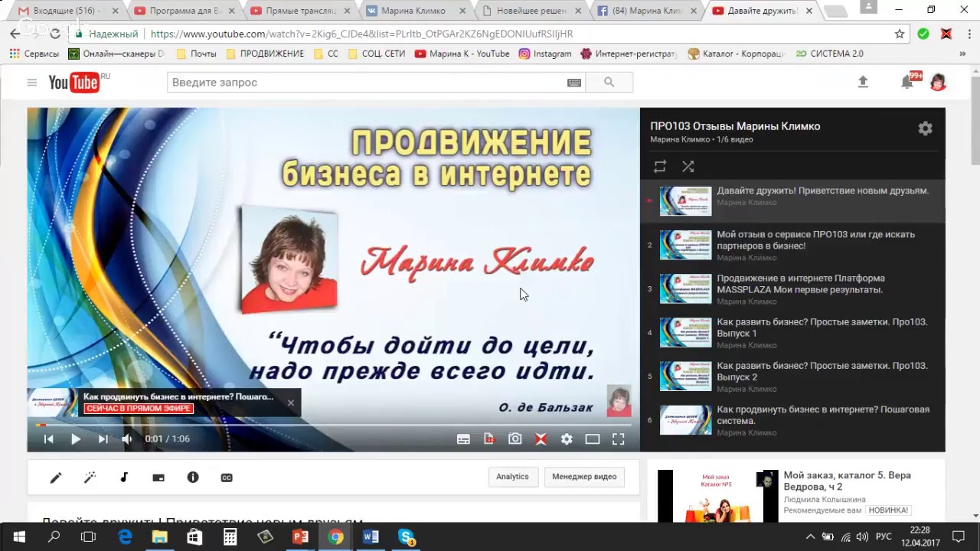The width and height of the screenshot is (980, 551).
Task: Switch to the Gmail 'Входящие (516)' tab
Action: (68, 11)
